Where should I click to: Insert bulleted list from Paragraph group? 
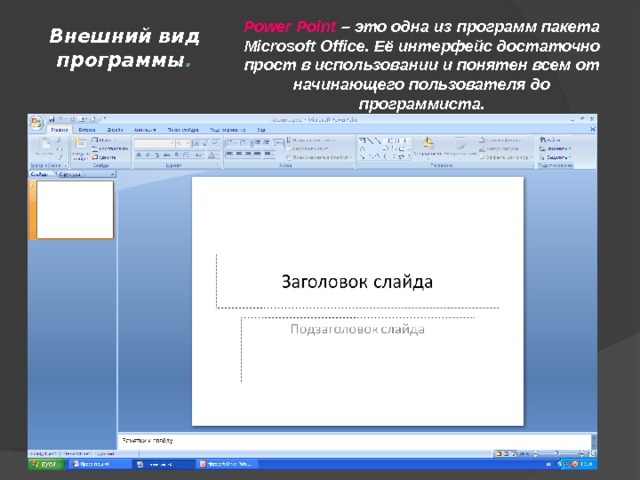click(x=232, y=143)
